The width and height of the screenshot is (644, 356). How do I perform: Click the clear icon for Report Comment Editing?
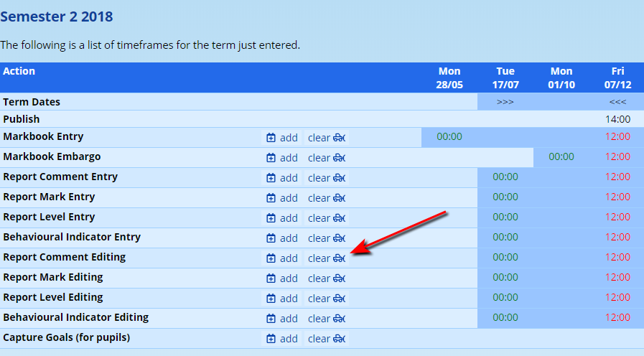[340, 258]
